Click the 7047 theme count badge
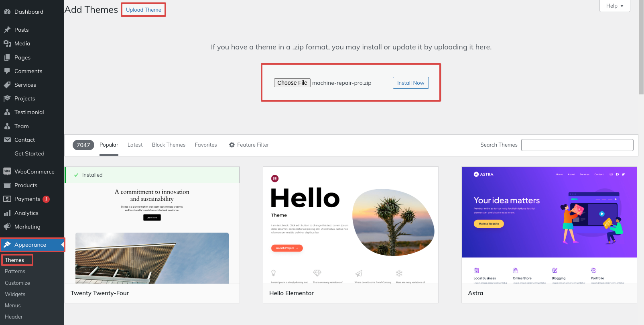644x325 pixels. (83, 145)
